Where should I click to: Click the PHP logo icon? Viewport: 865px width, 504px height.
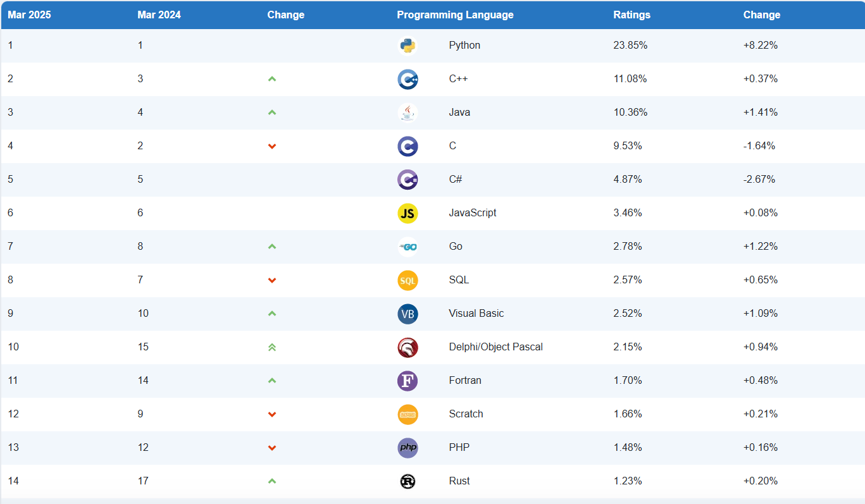408,448
